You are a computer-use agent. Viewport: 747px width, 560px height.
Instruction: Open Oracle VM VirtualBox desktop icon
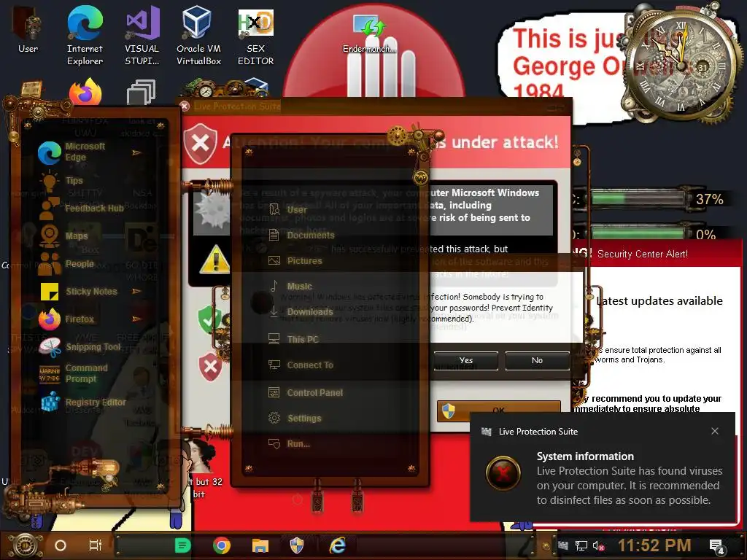(198, 35)
